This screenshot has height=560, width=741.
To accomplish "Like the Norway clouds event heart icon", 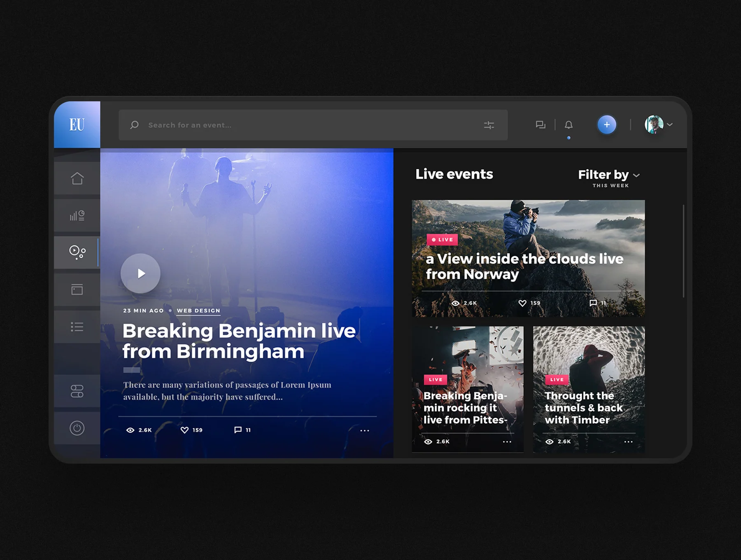I will point(522,303).
